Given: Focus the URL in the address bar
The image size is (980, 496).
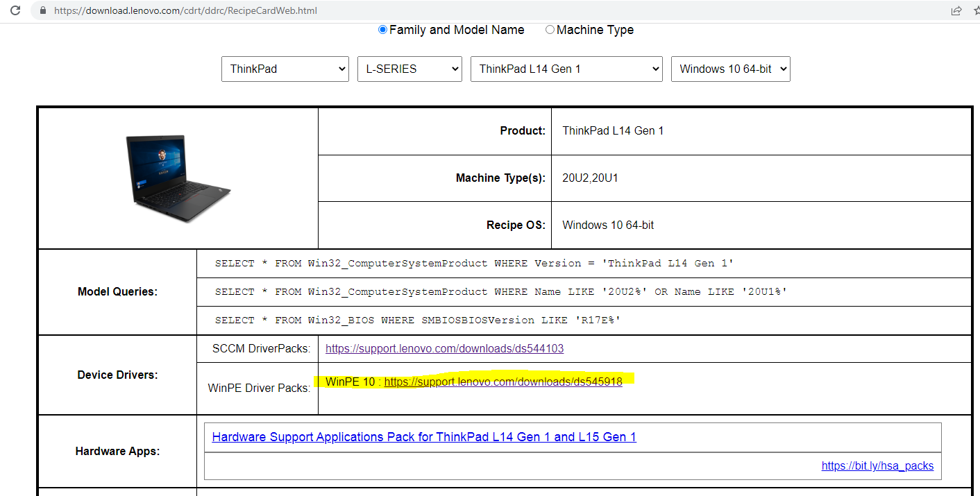Looking at the screenshot, I should pos(185,11).
